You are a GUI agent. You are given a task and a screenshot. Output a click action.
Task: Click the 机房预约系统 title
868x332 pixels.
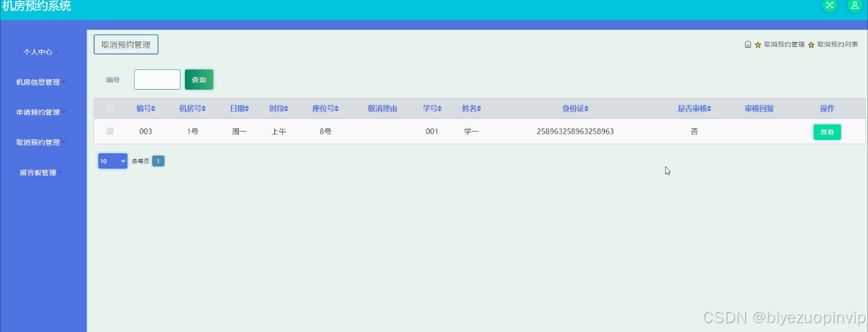tap(37, 6)
